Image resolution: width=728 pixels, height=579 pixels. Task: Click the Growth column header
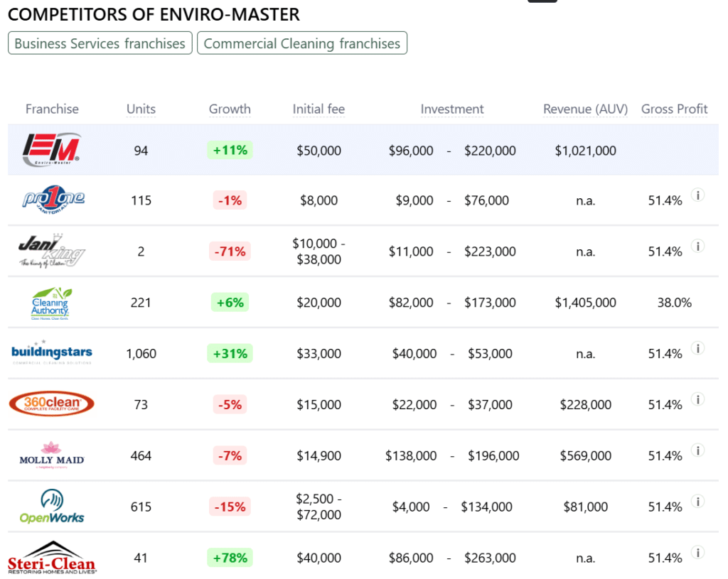click(230, 109)
